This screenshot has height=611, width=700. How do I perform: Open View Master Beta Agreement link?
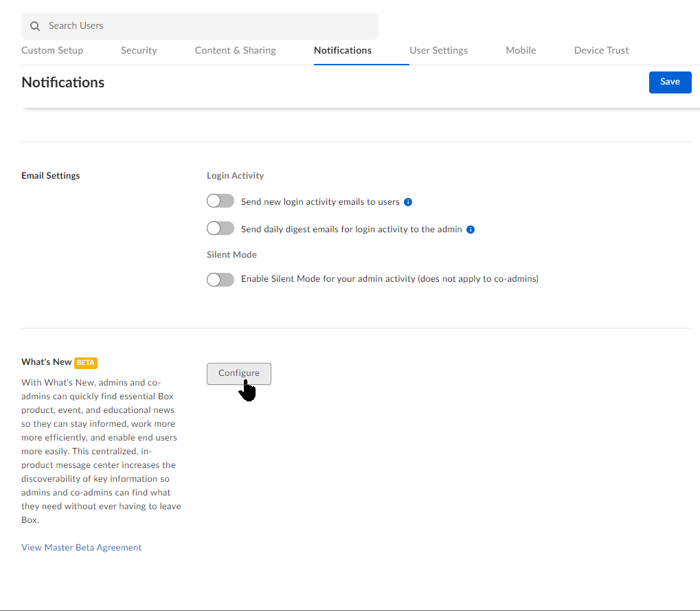click(81, 548)
